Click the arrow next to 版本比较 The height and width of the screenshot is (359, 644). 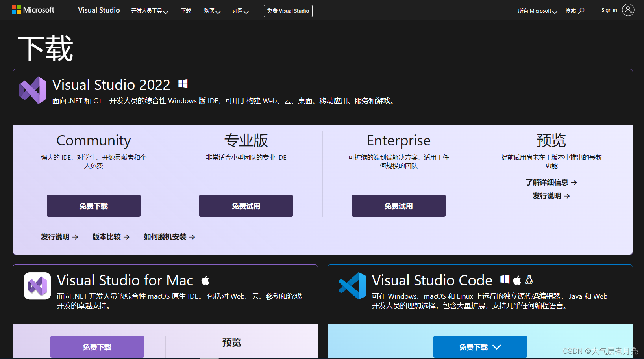coord(126,237)
